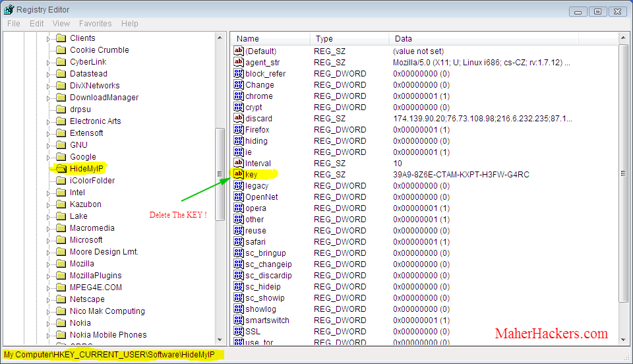633x364 pixels.
Task: Click the status bar registry path
Action: tap(109, 355)
